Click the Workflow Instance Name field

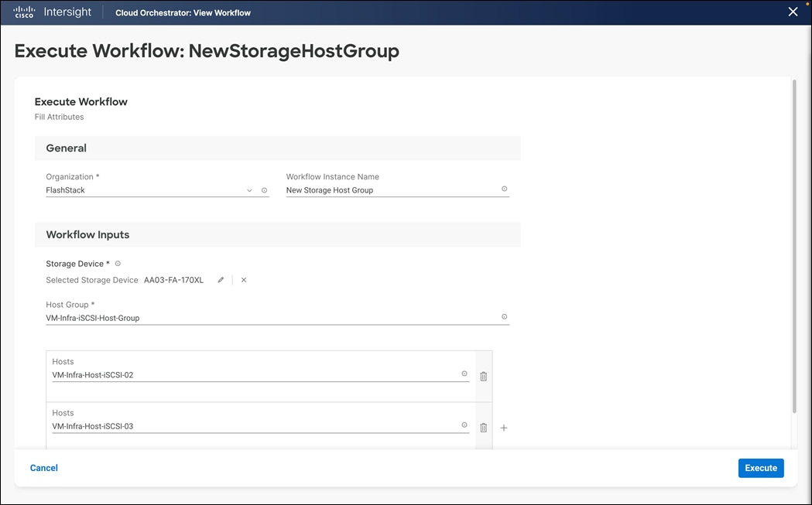[x=391, y=190]
